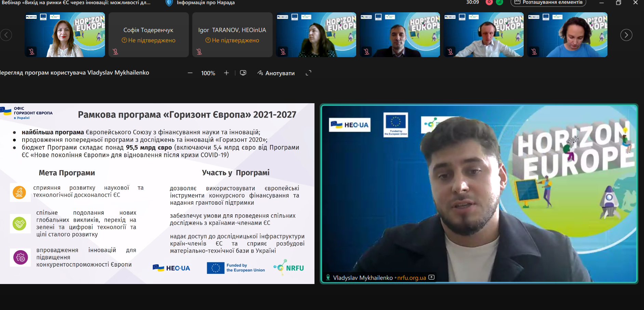Click the Funded by the European Union logo
The width and height of the screenshot is (644, 310).
point(236,268)
